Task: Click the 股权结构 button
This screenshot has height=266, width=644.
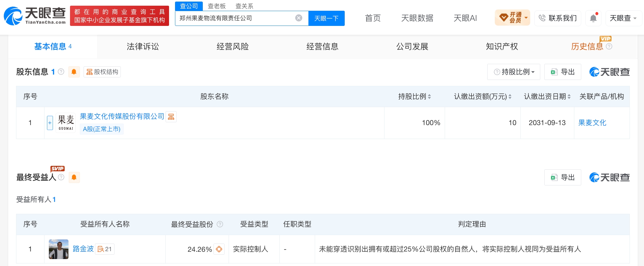Action: pos(102,72)
